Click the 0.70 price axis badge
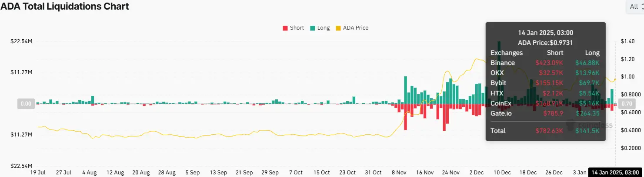 [x=627, y=104]
